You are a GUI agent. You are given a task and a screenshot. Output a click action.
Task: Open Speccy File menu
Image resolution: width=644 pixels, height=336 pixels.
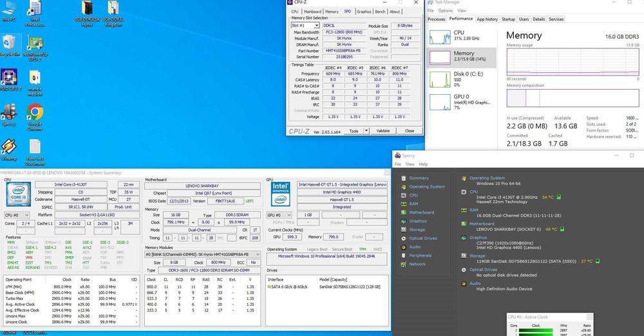coord(397,164)
